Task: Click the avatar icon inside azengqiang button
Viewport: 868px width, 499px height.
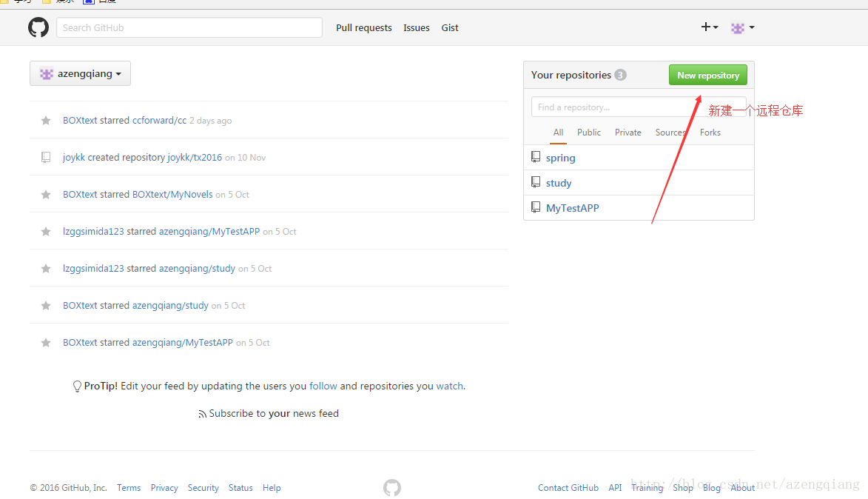Action: point(47,73)
